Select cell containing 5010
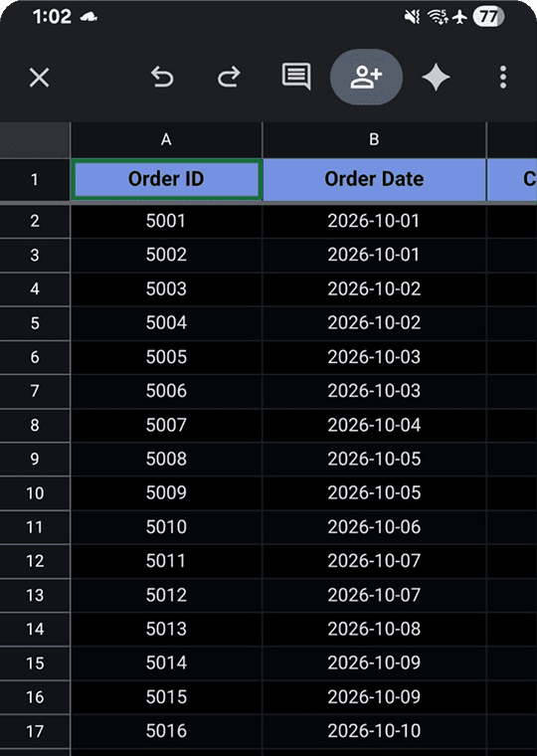 166,526
